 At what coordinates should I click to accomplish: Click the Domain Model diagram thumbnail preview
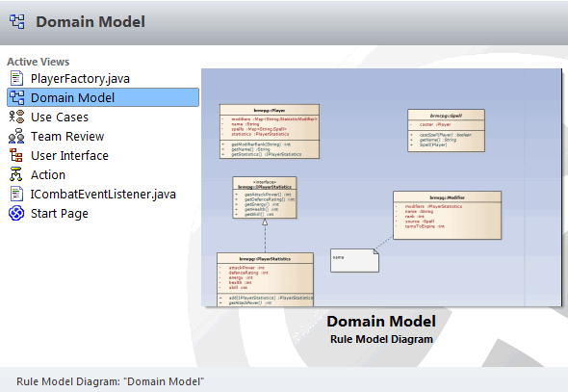click(381, 187)
